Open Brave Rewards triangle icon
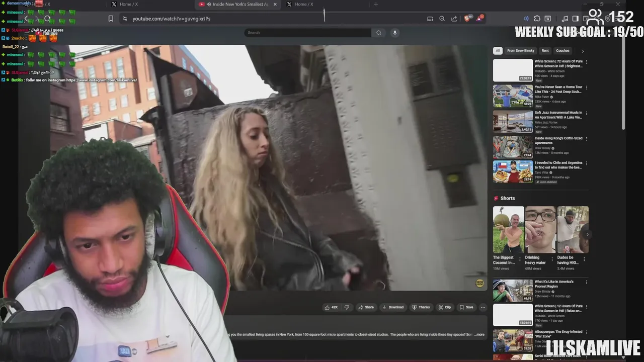The width and height of the screenshot is (644, 362). point(480,18)
